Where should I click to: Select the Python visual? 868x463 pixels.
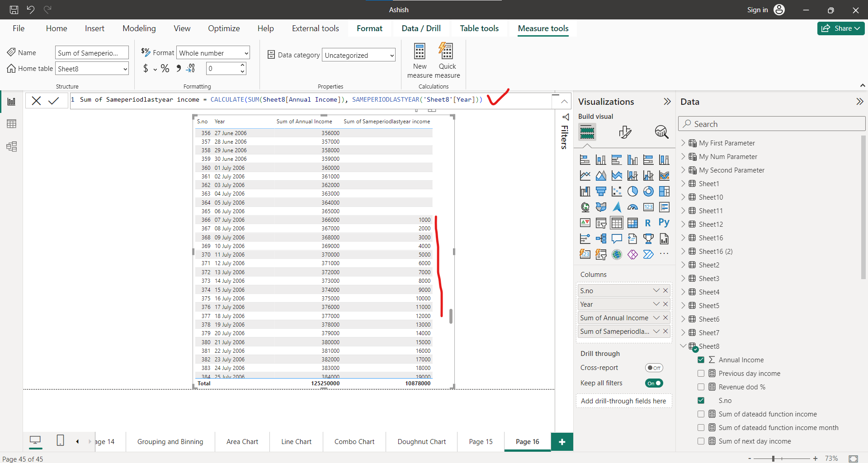[x=664, y=223]
